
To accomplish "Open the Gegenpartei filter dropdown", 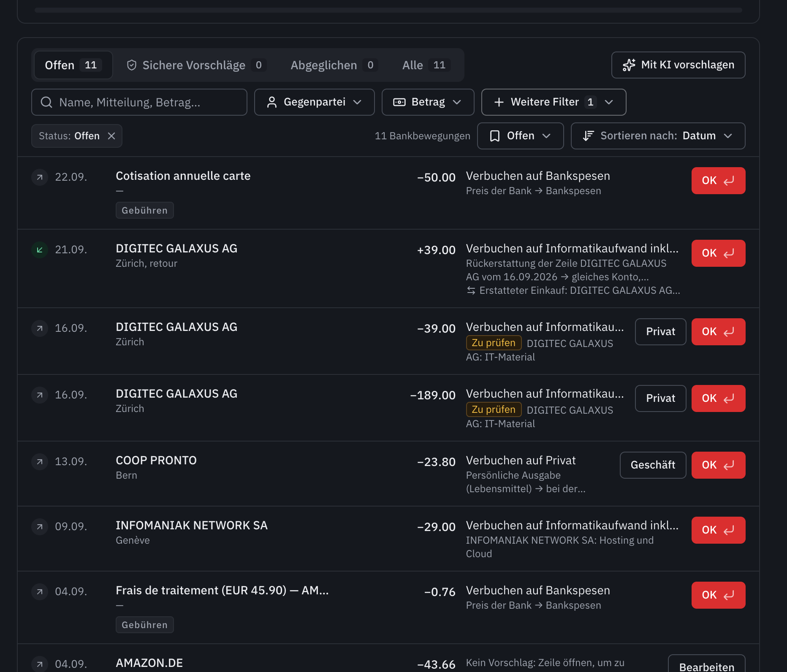I will (x=315, y=102).
